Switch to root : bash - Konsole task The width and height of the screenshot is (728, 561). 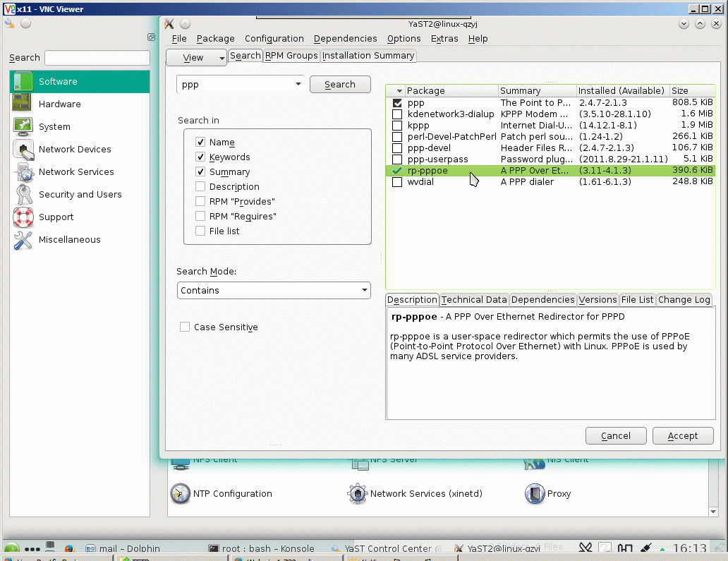[x=262, y=548]
